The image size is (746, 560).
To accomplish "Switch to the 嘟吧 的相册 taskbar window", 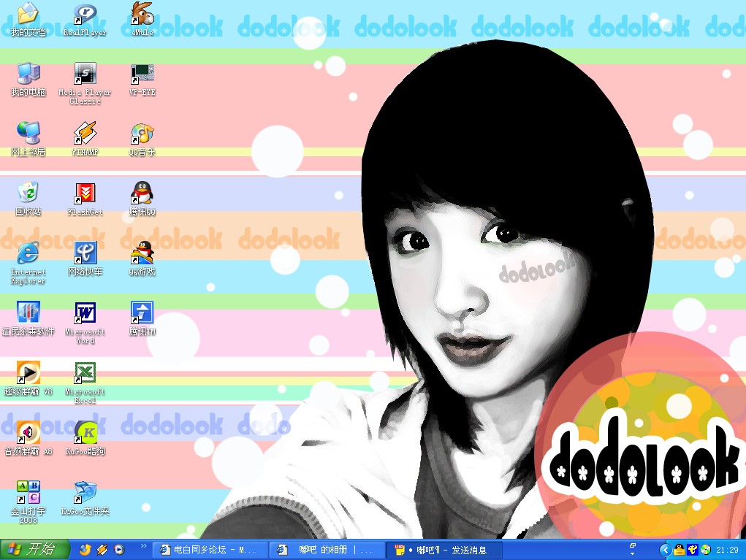I will (327, 550).
